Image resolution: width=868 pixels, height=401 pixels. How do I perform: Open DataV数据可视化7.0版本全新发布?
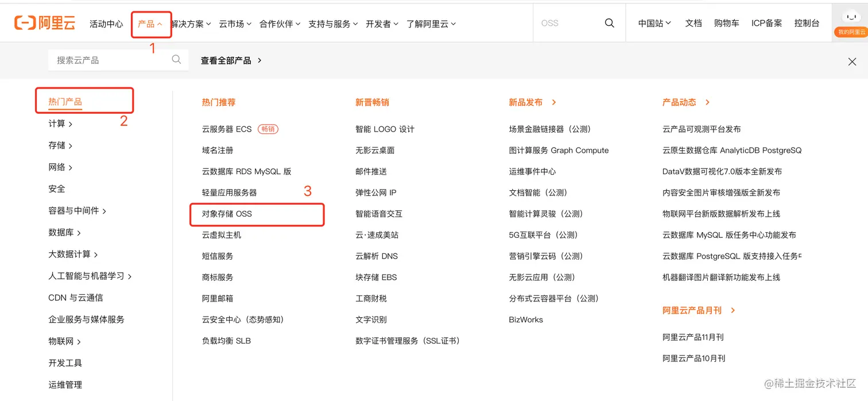(722, 172)
